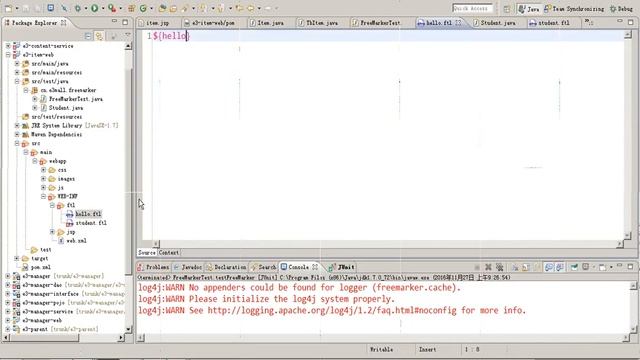Expand the src/main/java folder

click(x=17, y=64)
